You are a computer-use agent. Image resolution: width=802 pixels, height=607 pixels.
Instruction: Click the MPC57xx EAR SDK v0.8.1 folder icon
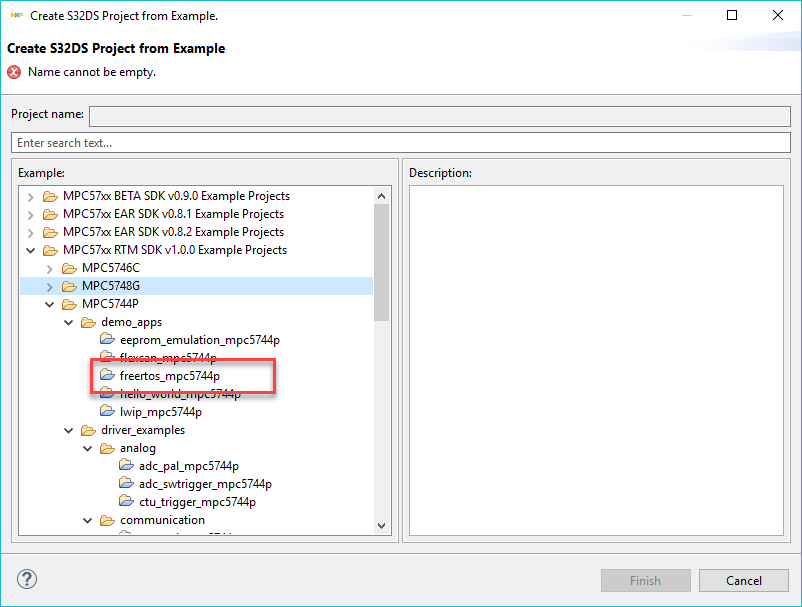point(50,214)
